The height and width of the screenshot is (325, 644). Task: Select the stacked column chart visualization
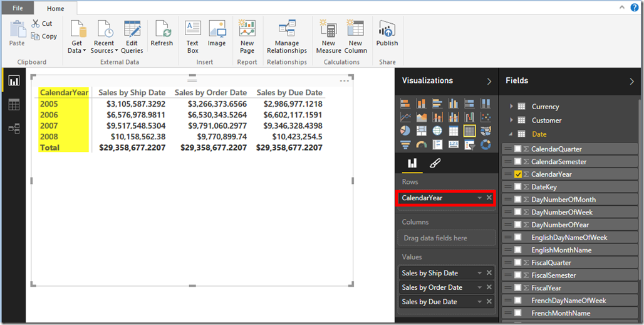tap(421, 104)
